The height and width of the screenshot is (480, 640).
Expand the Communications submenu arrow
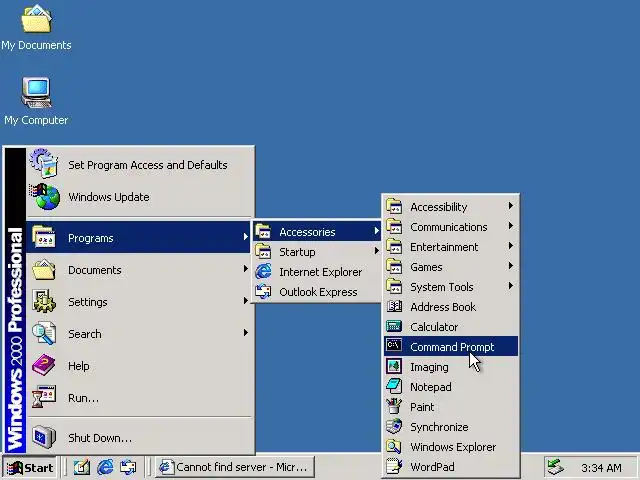511,226
